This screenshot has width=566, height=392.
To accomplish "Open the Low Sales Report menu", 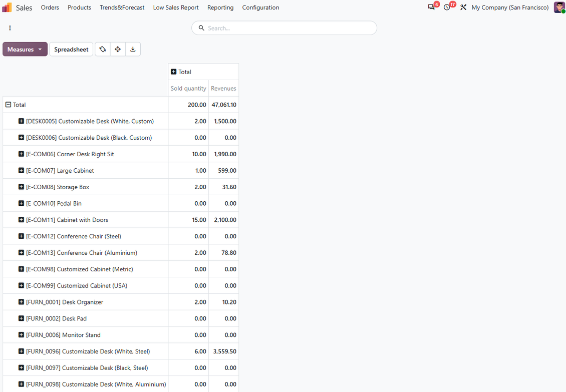I will [176, 8].
